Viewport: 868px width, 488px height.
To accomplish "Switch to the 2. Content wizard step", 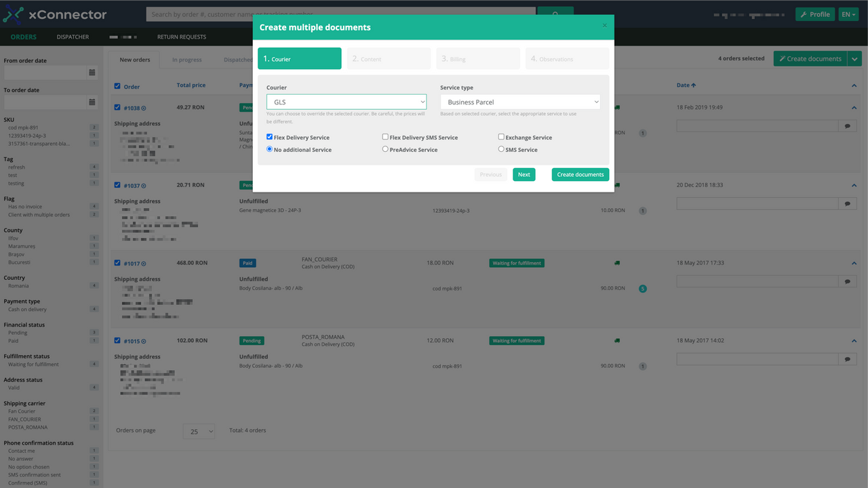I will (388, 58).
